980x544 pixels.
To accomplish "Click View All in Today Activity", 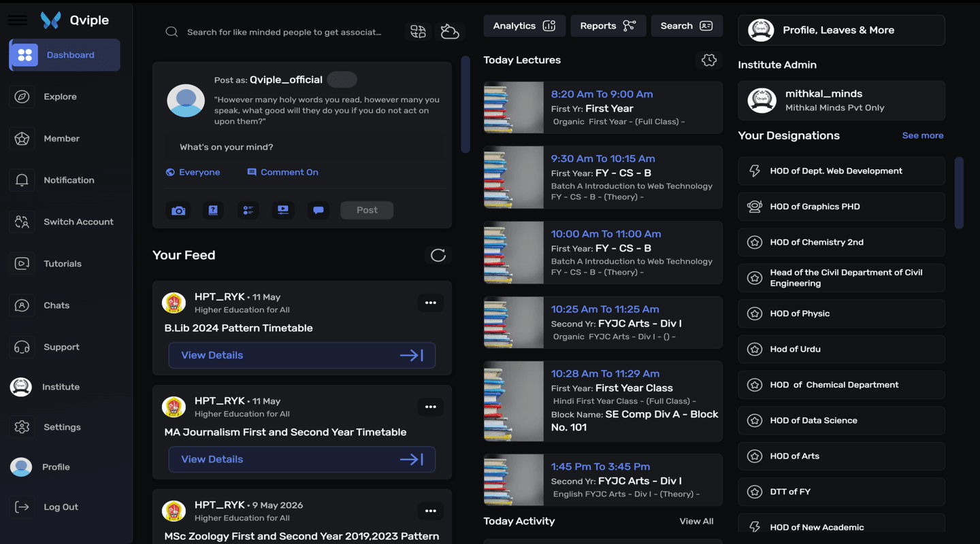I will point(696,522).
